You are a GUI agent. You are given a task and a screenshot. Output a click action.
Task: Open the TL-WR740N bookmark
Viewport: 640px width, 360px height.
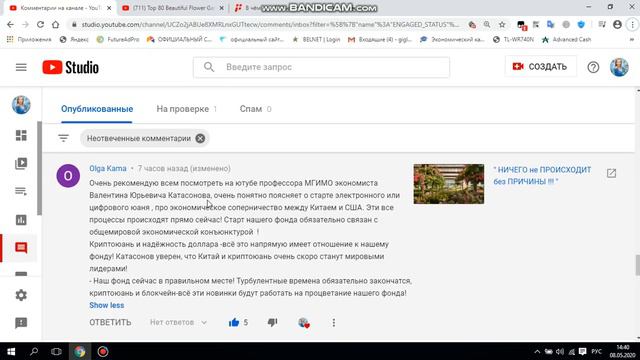[x=513, y=40]
